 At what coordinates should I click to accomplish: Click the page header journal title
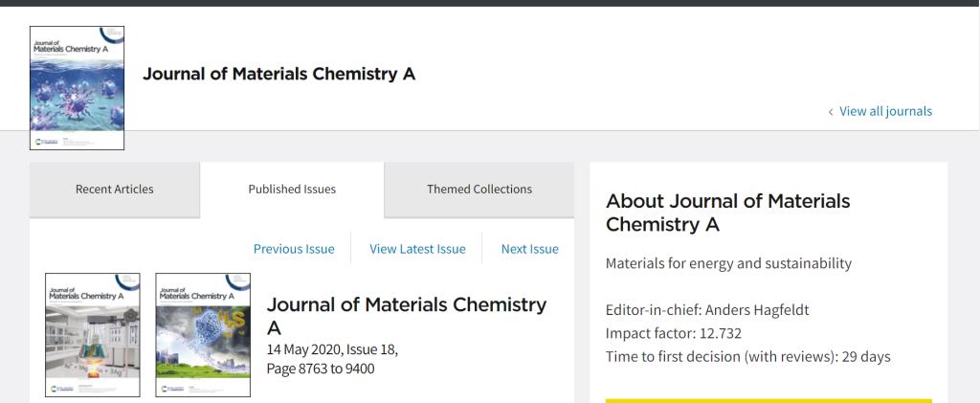pos(279,75)
